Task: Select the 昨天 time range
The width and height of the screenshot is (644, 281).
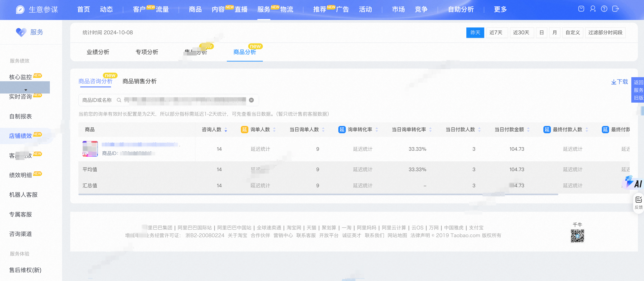Action: 475,32
